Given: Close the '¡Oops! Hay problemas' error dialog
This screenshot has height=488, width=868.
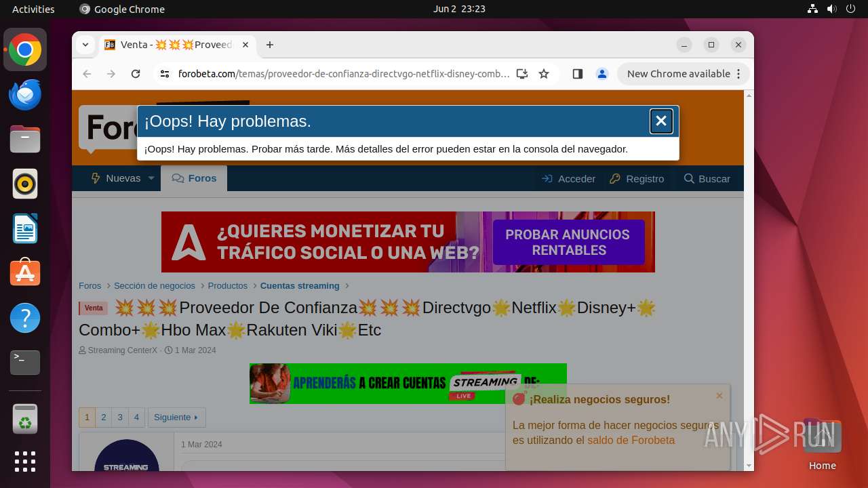Looking at the screenshot, I should [x=661, y=121].
